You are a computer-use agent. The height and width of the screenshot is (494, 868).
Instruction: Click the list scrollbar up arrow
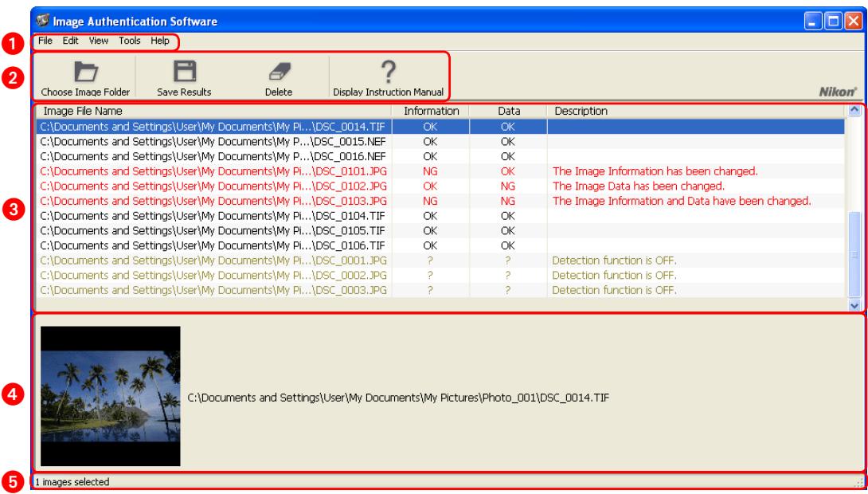[x=854, y=110]
